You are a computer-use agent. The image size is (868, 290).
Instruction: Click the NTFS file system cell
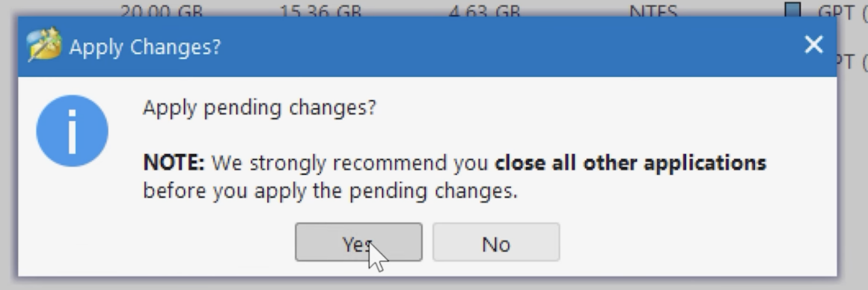pyautogui.click(x=653, y=11)
